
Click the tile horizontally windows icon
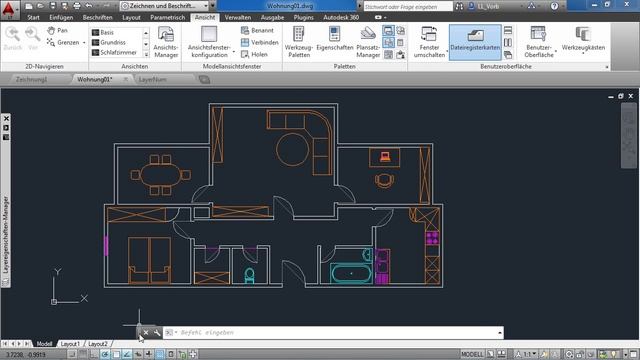(x=508, y=31)
